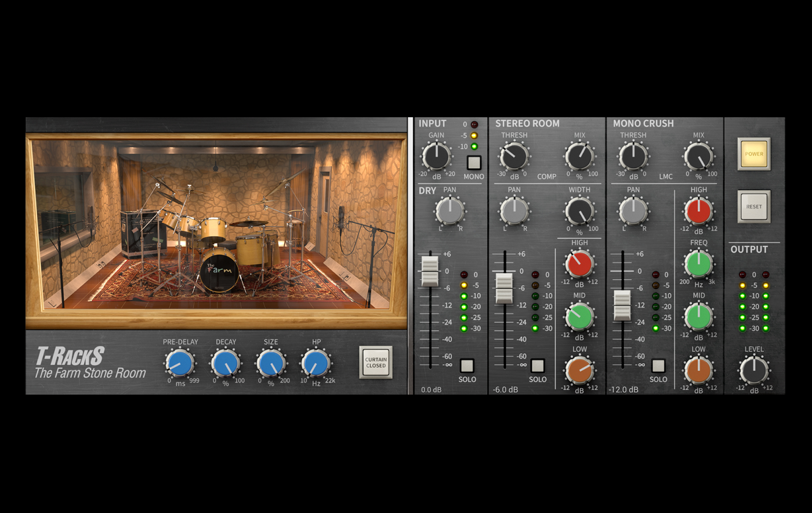The width and height of the screenshot is (812, 513).
Task: Click the OUTPUT section heading
Action: (x=749, y=250)
